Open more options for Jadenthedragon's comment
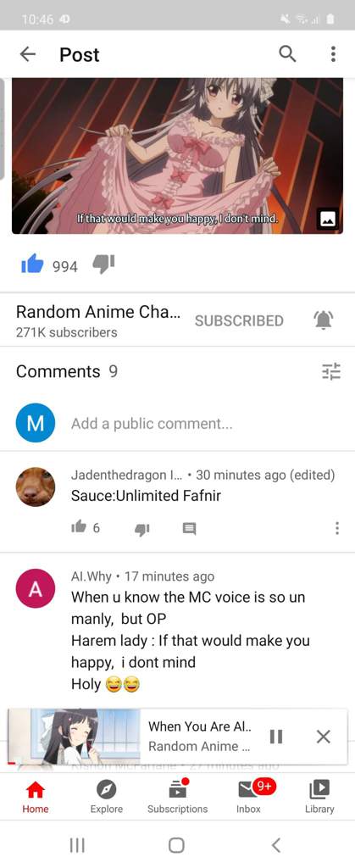Screen dimensions: 355x868 click(x=336, y=529)
